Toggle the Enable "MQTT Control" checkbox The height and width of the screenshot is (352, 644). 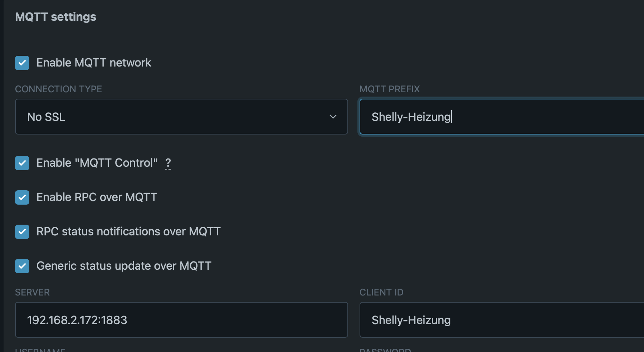(x=22, y=163)
